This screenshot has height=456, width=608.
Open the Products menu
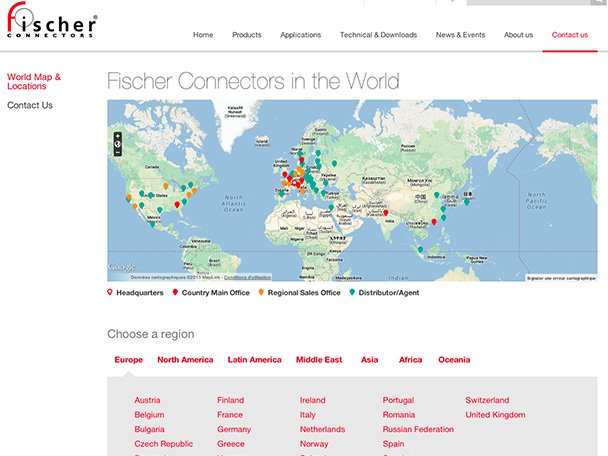click(x=246, y=35)
